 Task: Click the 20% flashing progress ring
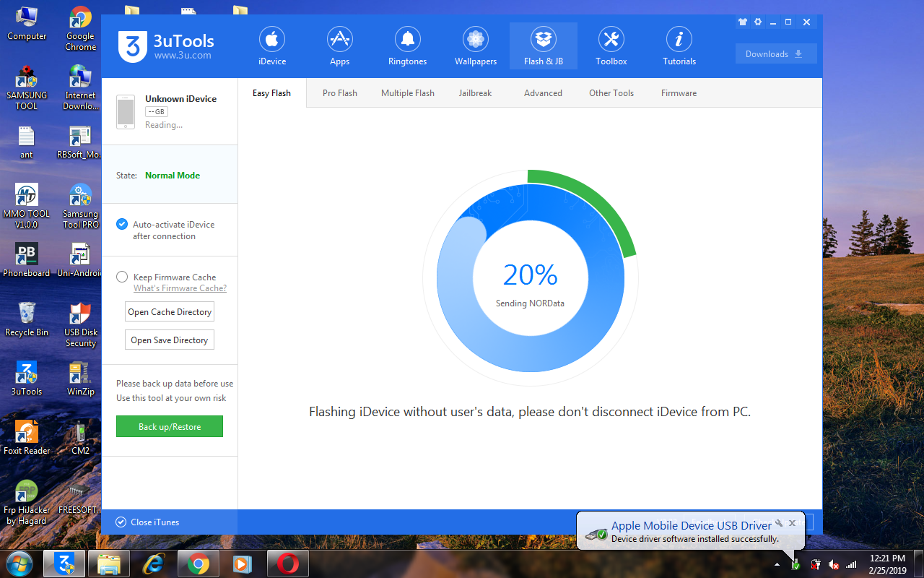click(x=531, y=278)
